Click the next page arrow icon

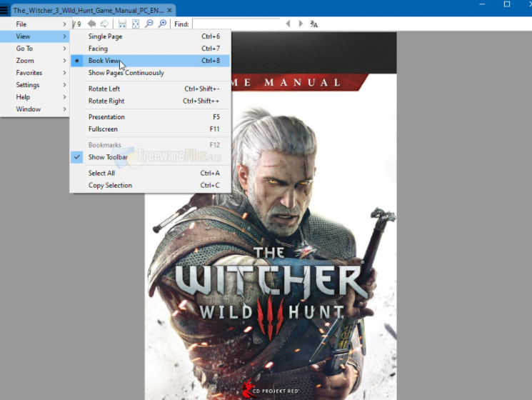[105, 24]
